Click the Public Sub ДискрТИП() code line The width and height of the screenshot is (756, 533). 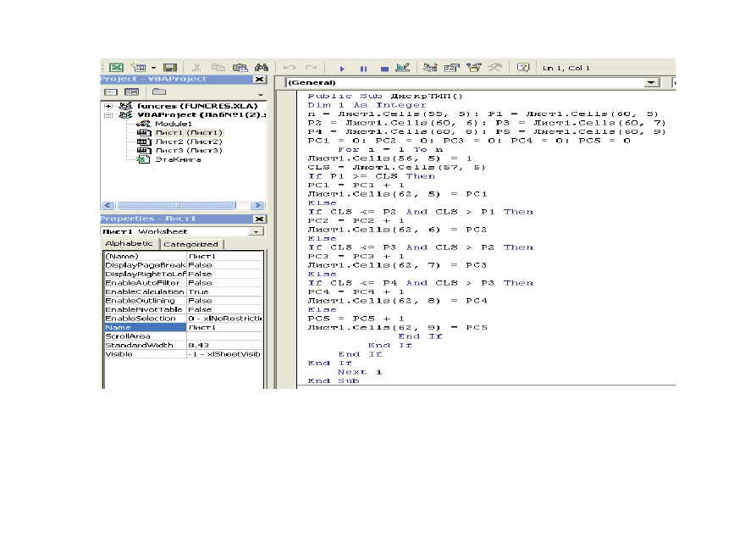coord(385,96)
